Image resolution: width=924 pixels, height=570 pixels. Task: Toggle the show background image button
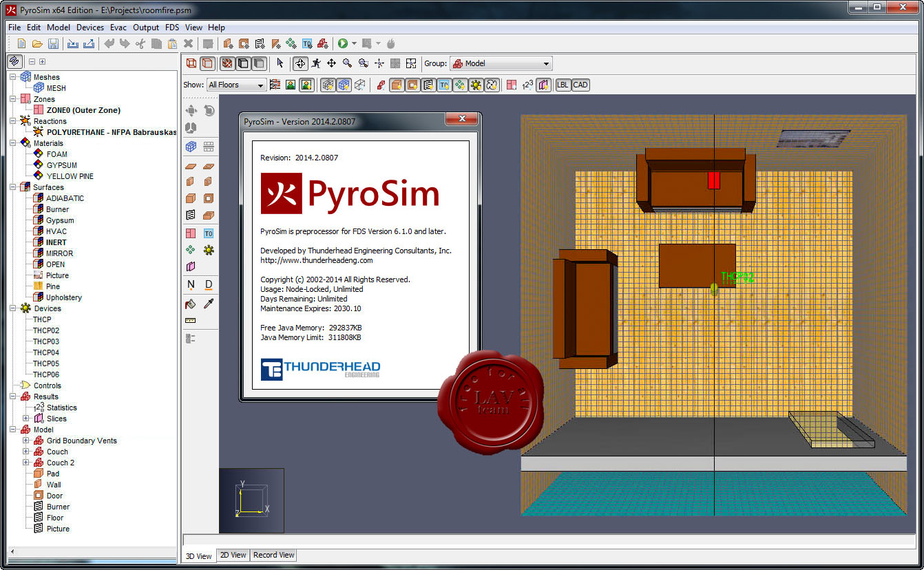pyautogui.click(x=306, y=85)
